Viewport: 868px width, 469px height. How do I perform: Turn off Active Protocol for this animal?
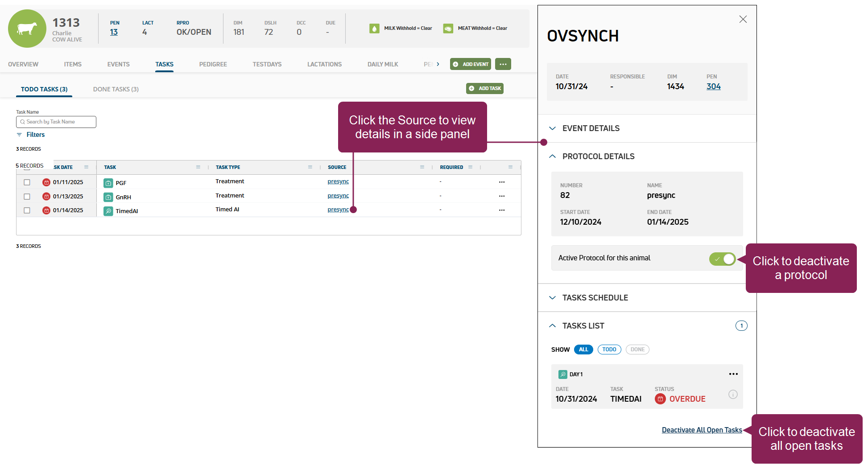click(722, 259)
